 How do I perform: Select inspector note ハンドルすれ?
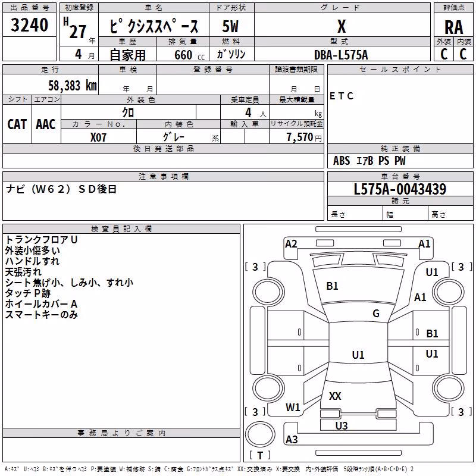point(32,261)
